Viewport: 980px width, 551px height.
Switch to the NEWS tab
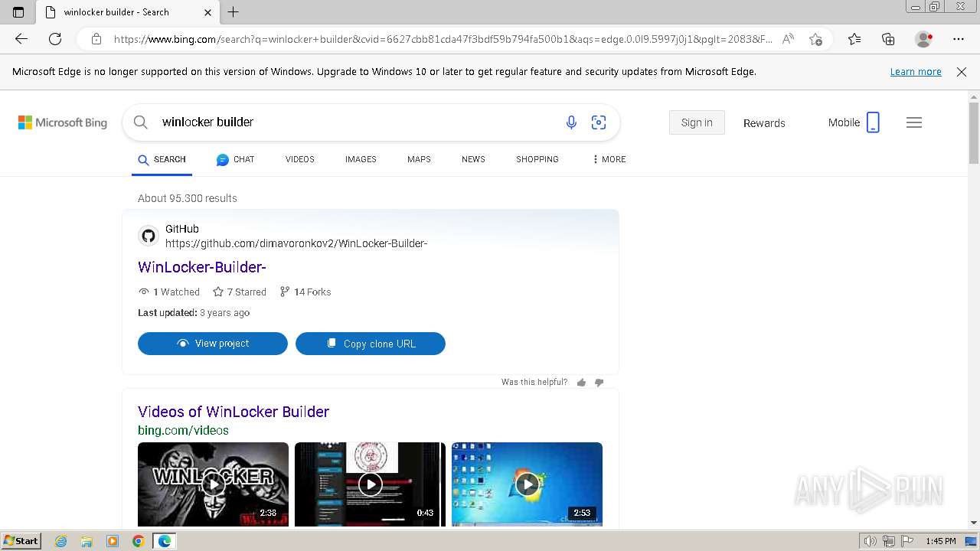(x=473, y=159)
